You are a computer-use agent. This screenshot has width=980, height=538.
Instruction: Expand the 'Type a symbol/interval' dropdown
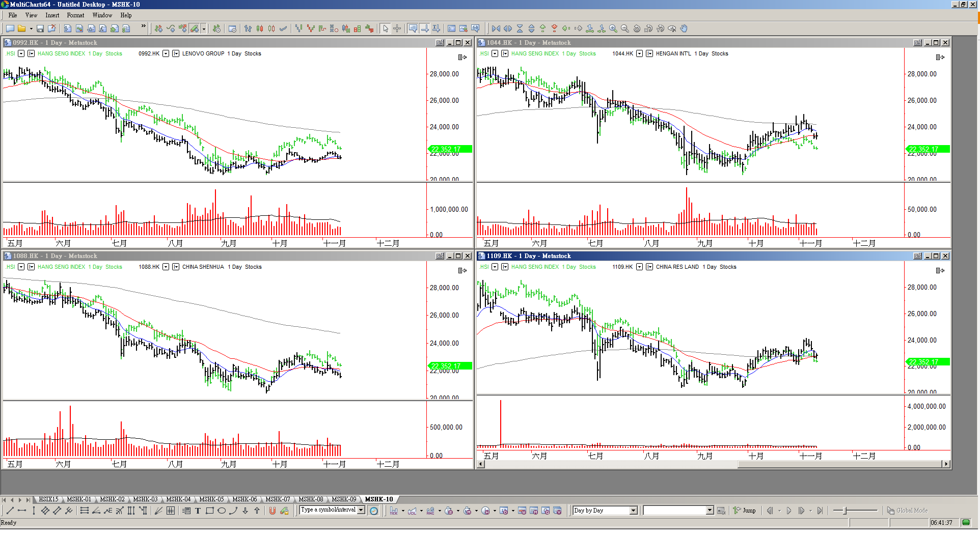point(361,510)
